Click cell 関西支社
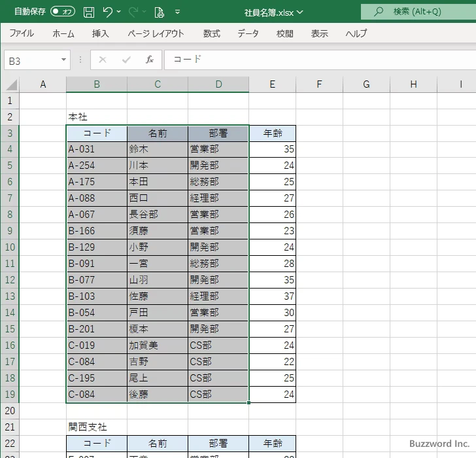The width and height of the screenshot is (476, 458). point(97,427)
